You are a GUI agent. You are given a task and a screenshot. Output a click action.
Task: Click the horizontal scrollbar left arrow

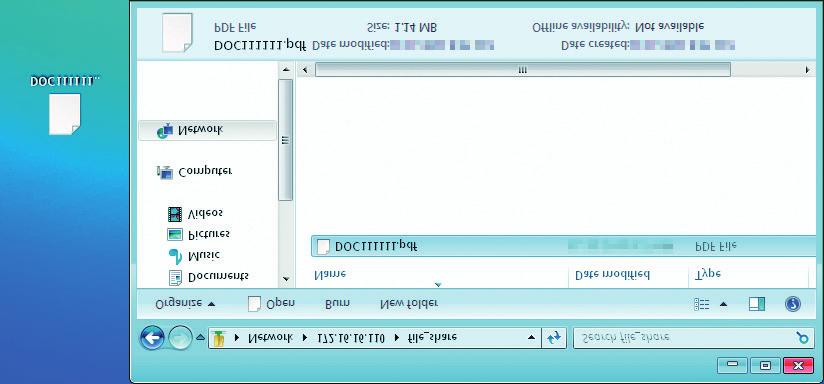pyautogui.click(x=304, y=69)
